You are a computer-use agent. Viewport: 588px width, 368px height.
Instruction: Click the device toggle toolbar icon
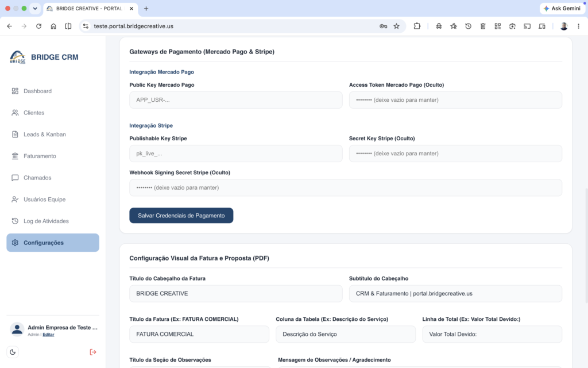[x=542, y=26]
